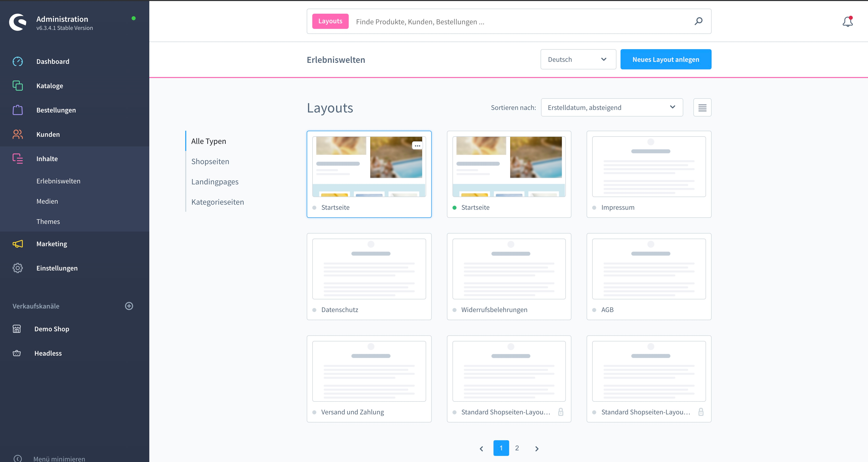
Task: Click lock icon on last Standard Shopseiten-Layout card
Action: [701, 412]
